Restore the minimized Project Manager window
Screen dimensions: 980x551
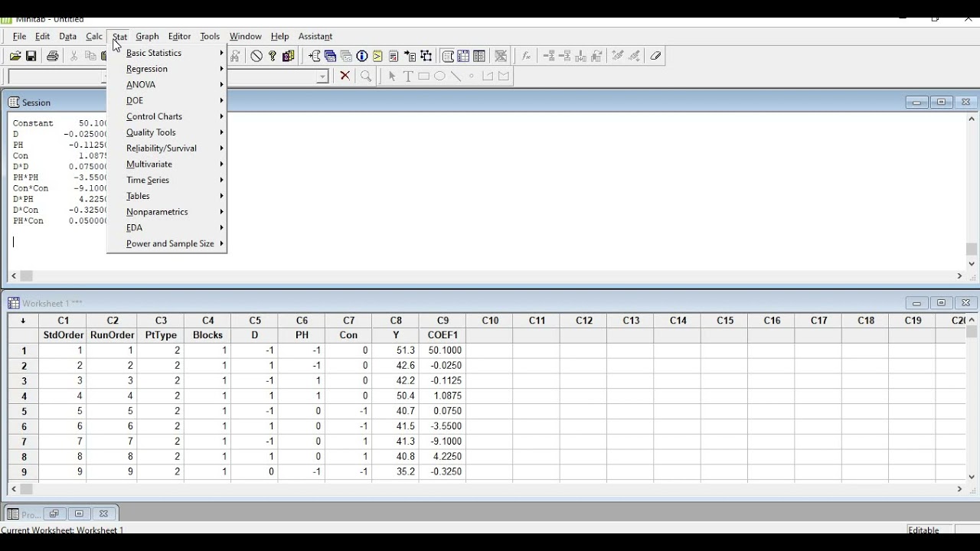[54, 514]
